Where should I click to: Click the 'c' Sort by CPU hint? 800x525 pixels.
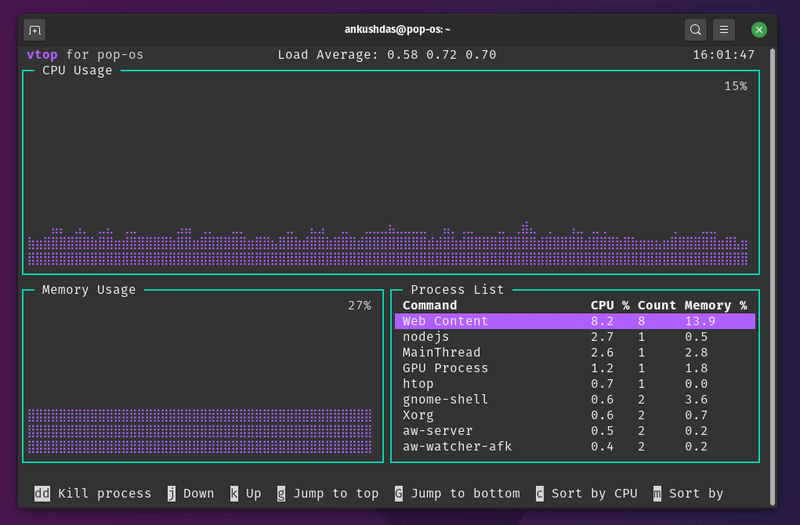pos(586,493)
